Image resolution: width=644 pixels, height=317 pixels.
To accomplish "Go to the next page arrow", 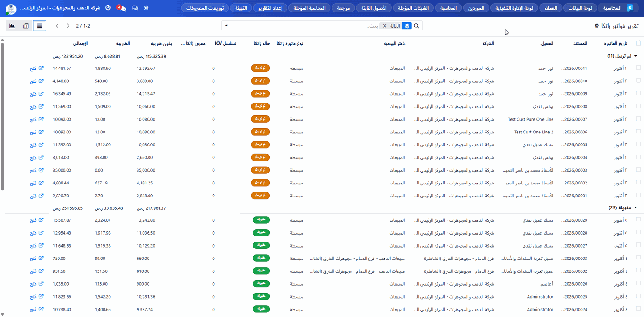I will [68, 26].
